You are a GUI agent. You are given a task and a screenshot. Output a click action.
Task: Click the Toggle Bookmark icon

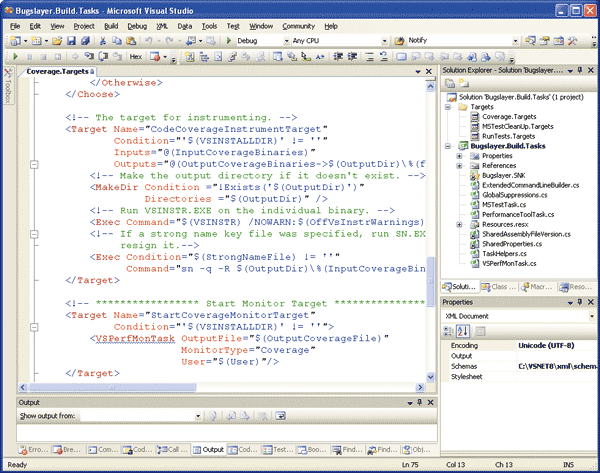[x=401, y=57]
